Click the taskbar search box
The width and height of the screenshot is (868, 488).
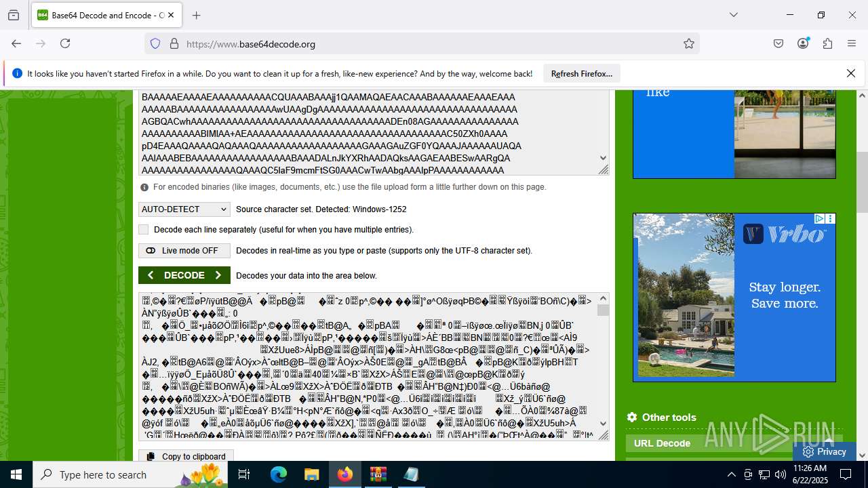point(130,474)
